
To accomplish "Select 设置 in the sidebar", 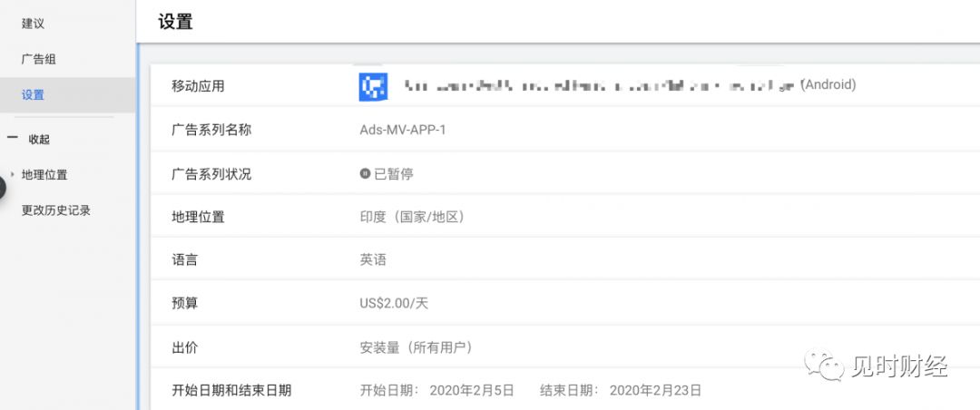I will (33, 95).
